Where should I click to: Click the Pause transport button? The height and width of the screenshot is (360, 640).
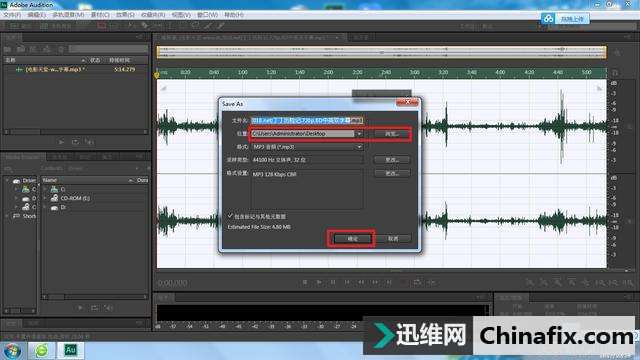(333, 282)
